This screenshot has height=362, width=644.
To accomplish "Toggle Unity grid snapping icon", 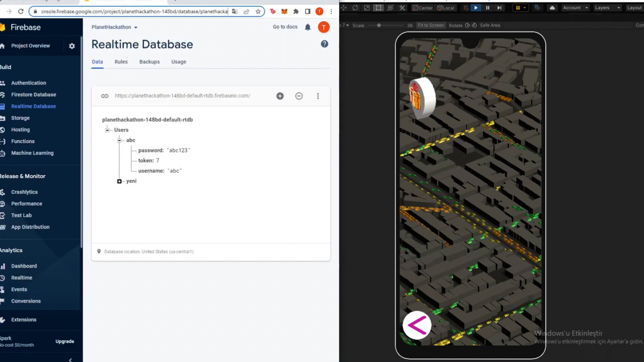I will (x=466, y=8).
